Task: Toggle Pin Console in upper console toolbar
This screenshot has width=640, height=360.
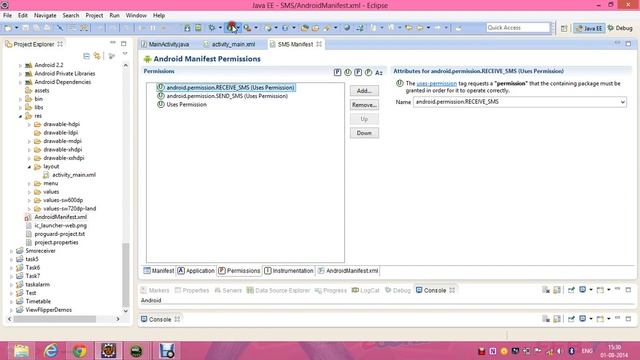Action: (x=571, y=290)
